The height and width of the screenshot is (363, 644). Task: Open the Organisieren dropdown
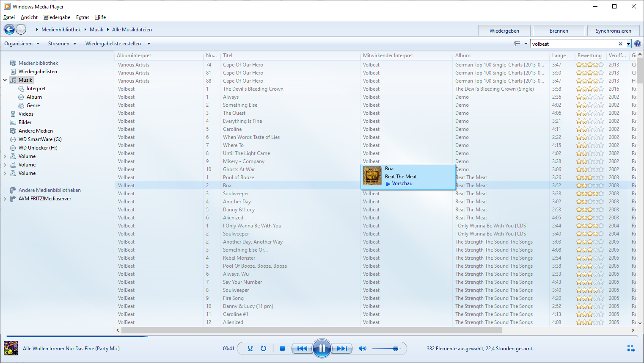click(x=22, y=44)
